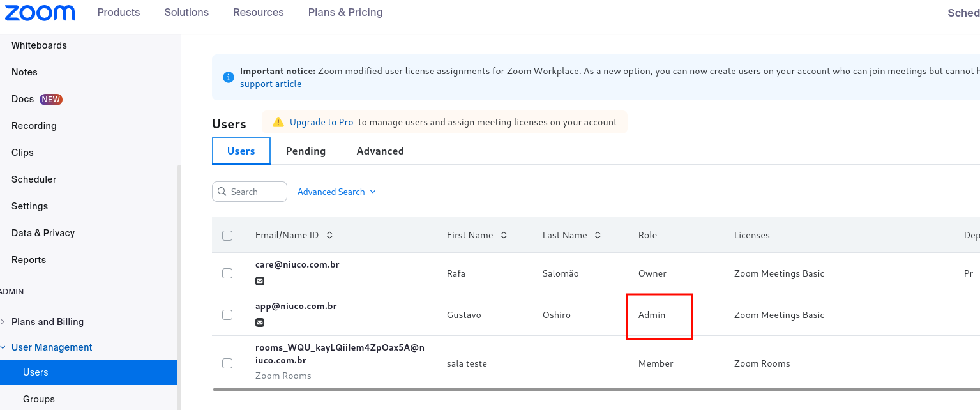Click the Member role cell

(x=656, y=363)
